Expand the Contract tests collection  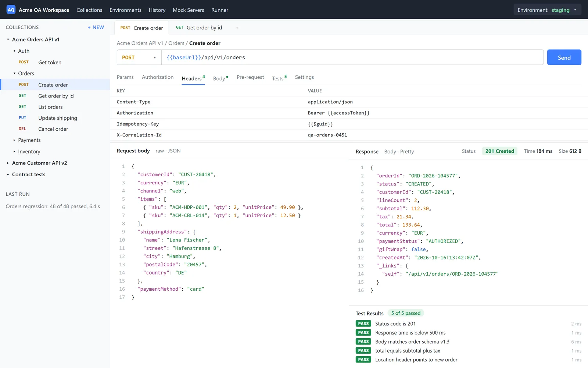[8, 174]
